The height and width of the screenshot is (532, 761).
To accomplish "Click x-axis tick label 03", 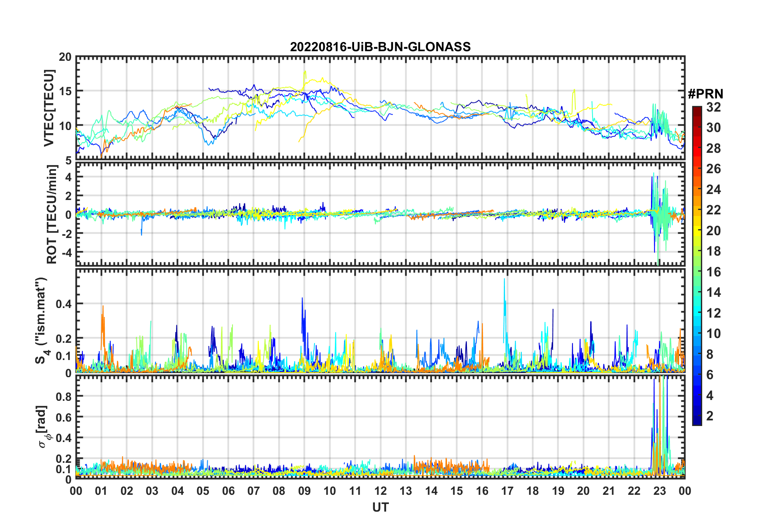I will 152,491.
